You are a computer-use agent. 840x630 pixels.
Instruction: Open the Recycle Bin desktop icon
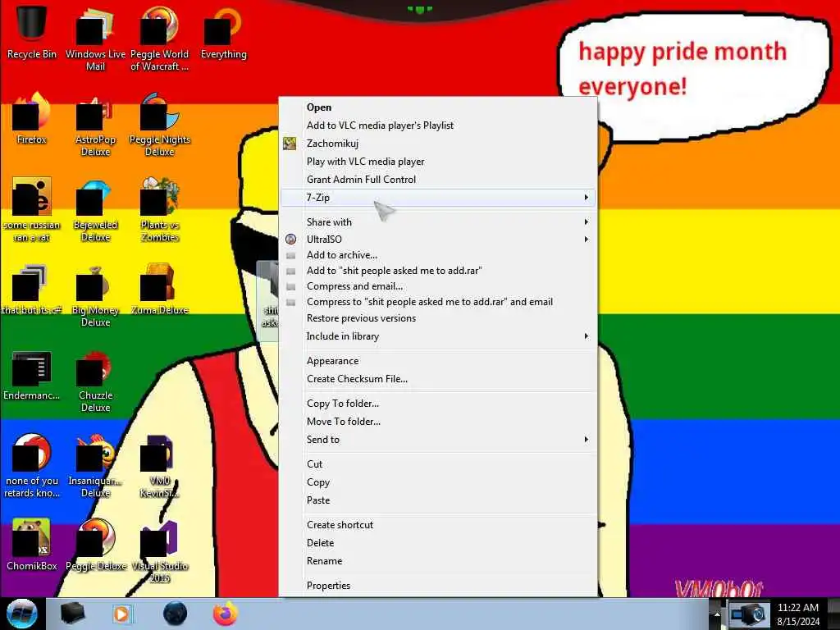(x=32, y=32)
